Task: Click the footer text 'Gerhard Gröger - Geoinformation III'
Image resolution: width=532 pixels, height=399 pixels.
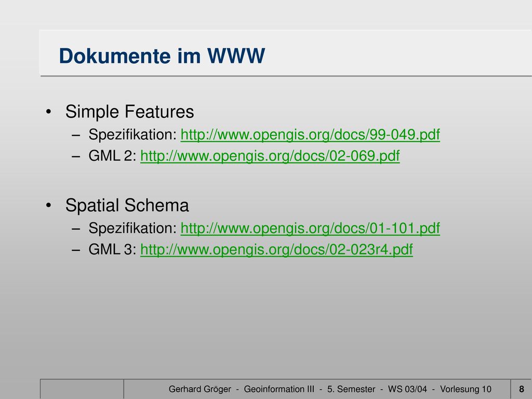Action: [x=241, y=389]
